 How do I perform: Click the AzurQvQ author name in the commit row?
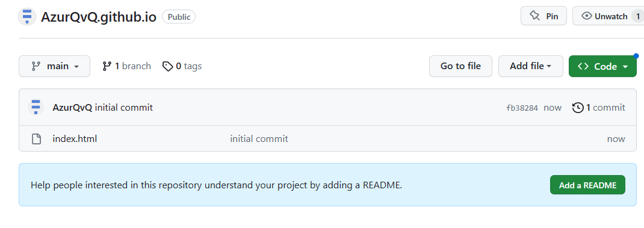72,108
